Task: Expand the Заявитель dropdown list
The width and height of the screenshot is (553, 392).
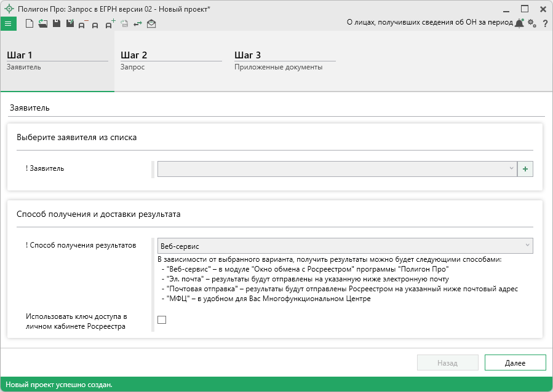Action: pyautogui.click(x=336, y=169)
